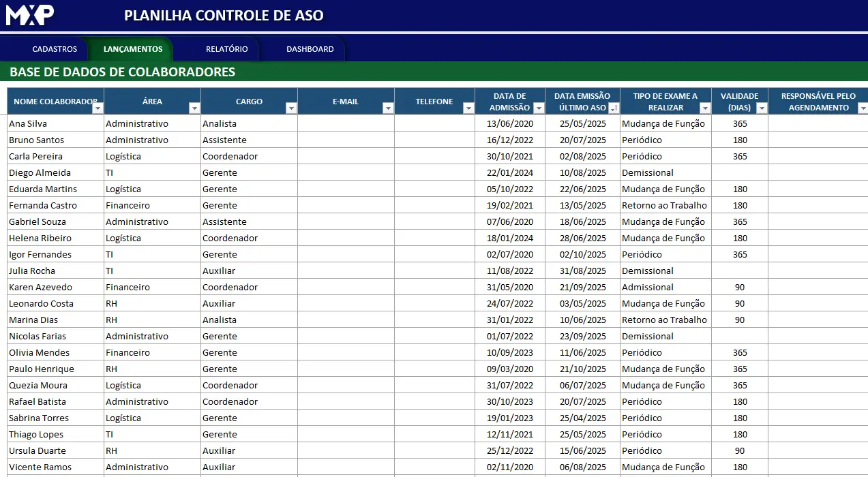Viewport: 868px width, 477px height.
Task: Click the empty e-mail cell for Bruno Santos
Action: tap(346, 140)
